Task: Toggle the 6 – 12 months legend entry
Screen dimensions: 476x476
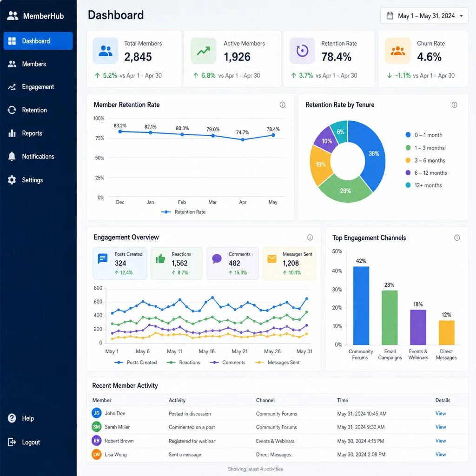Action: (427, 173)
